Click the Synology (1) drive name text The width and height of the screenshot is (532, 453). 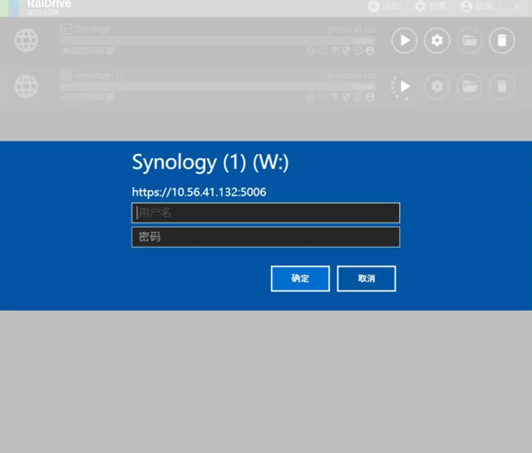pyautogui.click(x=99, y=75)
